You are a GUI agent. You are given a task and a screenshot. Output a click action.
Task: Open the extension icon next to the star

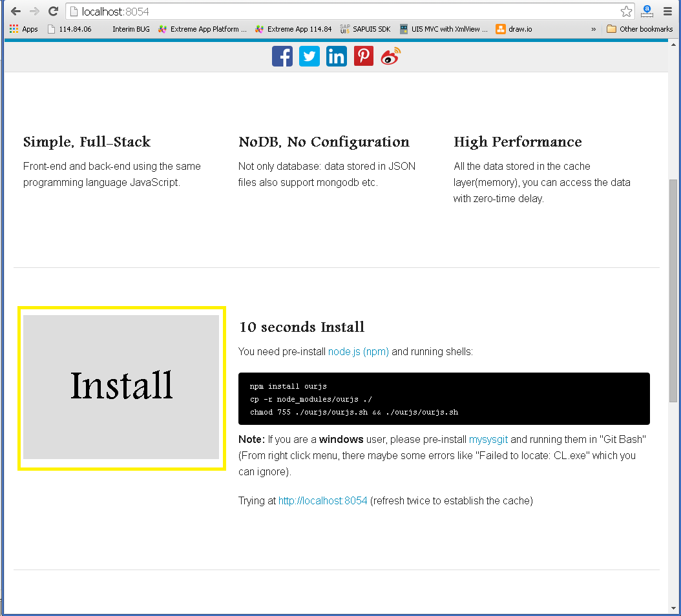pyautogui.click(x=647, y=11)
